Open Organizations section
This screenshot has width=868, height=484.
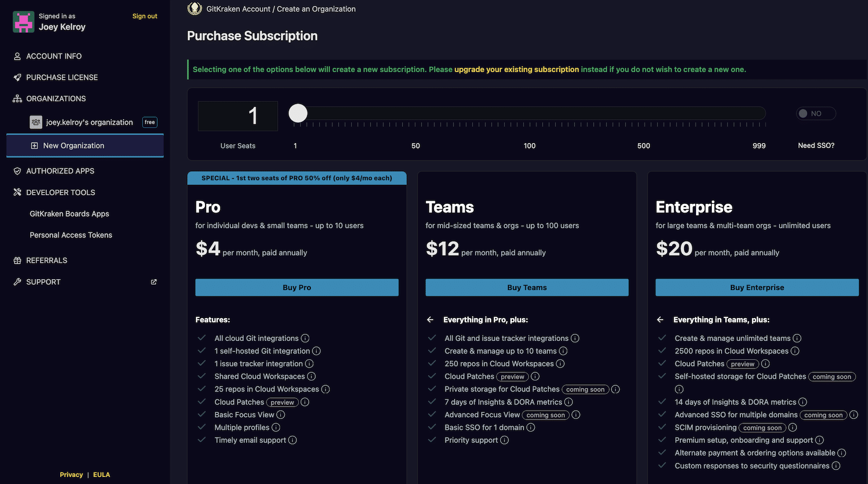(x=56, y=99)
